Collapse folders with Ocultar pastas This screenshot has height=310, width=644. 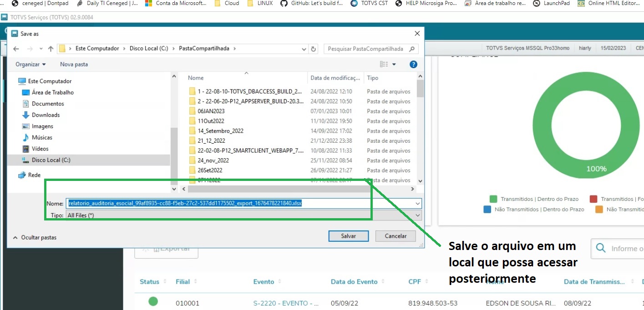click(x=35, y=237)
